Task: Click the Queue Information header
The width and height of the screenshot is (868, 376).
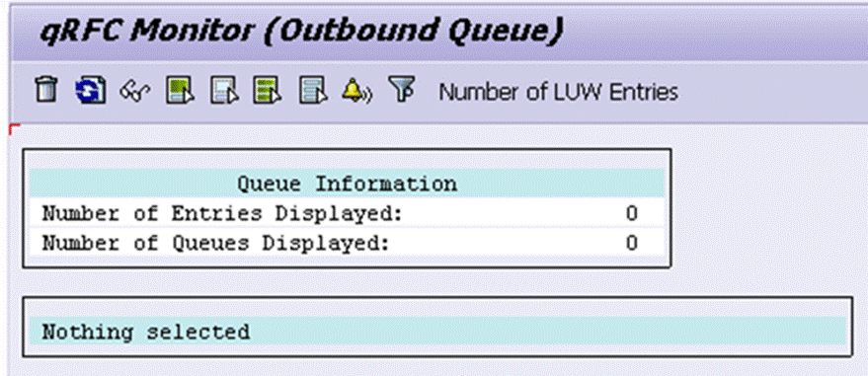Action: point(347,183)
